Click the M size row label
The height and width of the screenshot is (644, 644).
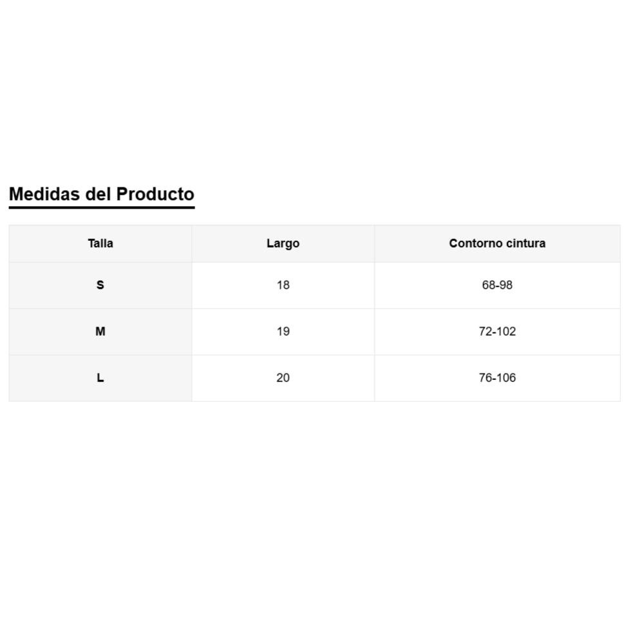pos(100,332)
